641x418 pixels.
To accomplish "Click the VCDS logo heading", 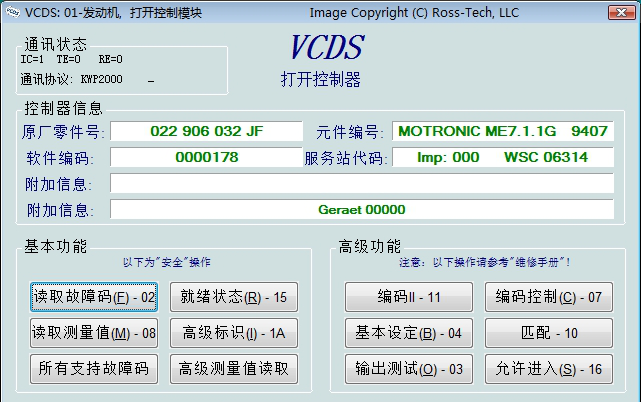I will pyautogui.click(x=327, y=47).
